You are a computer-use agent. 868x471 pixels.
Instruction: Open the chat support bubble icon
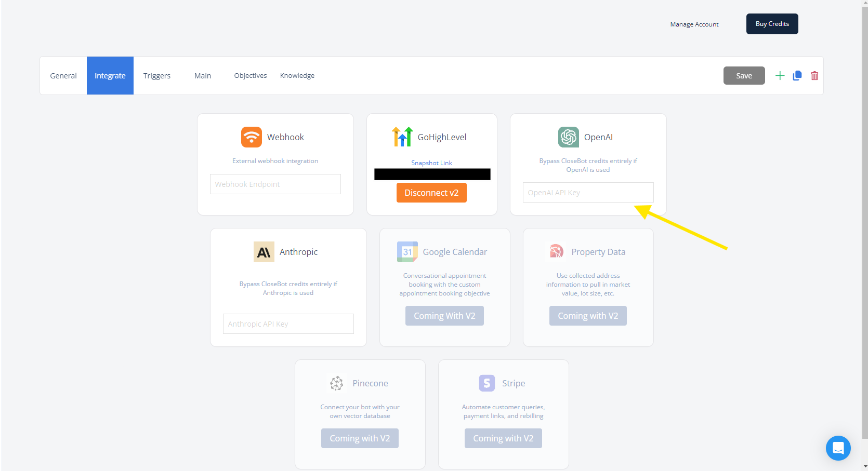tap(838, 448)
